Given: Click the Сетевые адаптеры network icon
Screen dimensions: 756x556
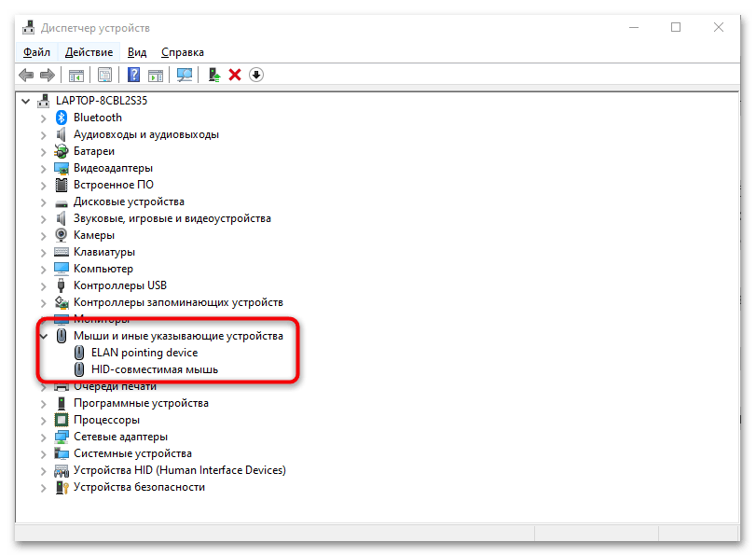Looking at the screenshot, I should [x=62, y=437].
